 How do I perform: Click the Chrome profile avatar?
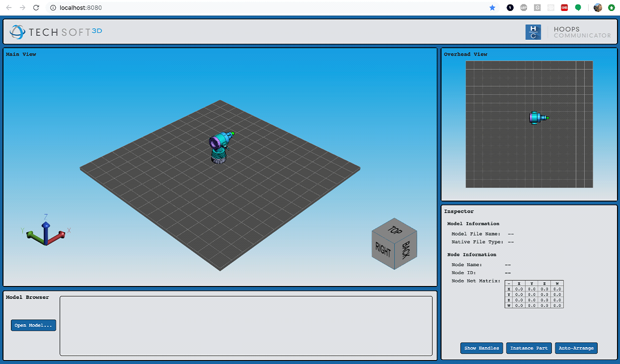coord(598,8)
